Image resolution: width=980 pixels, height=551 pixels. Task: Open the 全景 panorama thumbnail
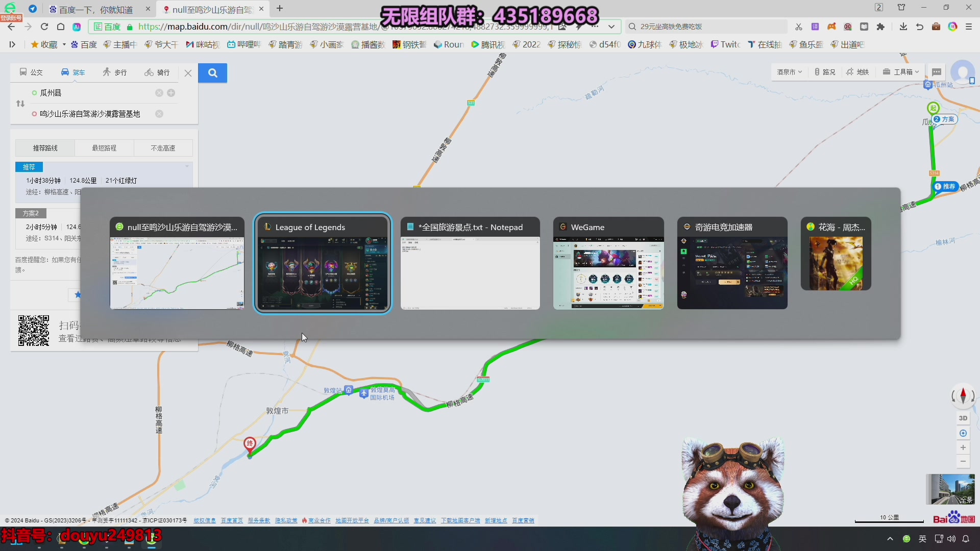click(950, 489)
